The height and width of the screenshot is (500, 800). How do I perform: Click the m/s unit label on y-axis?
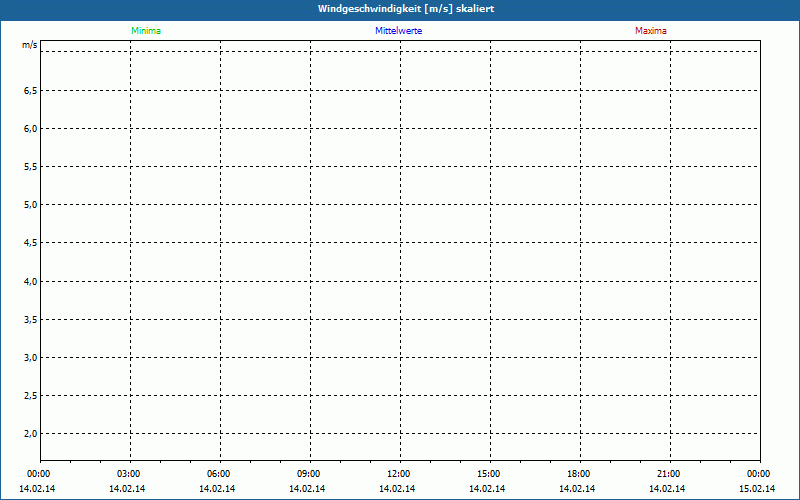[x=30, y=45]
